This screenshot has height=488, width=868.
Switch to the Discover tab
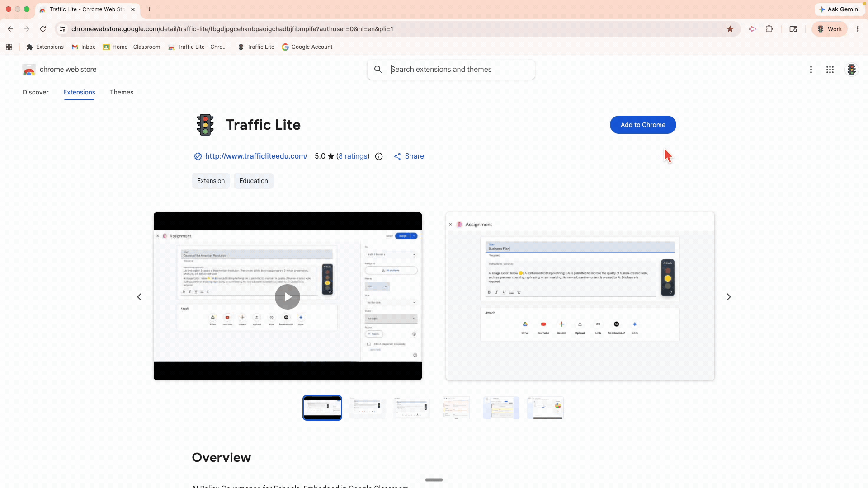pyautogui.click(x=36, y=92)
